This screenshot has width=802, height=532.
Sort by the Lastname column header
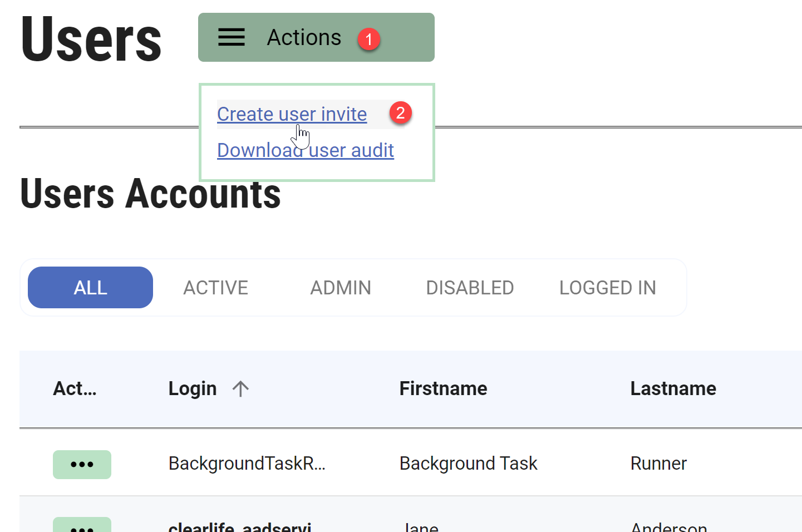[x=673, y=388]
